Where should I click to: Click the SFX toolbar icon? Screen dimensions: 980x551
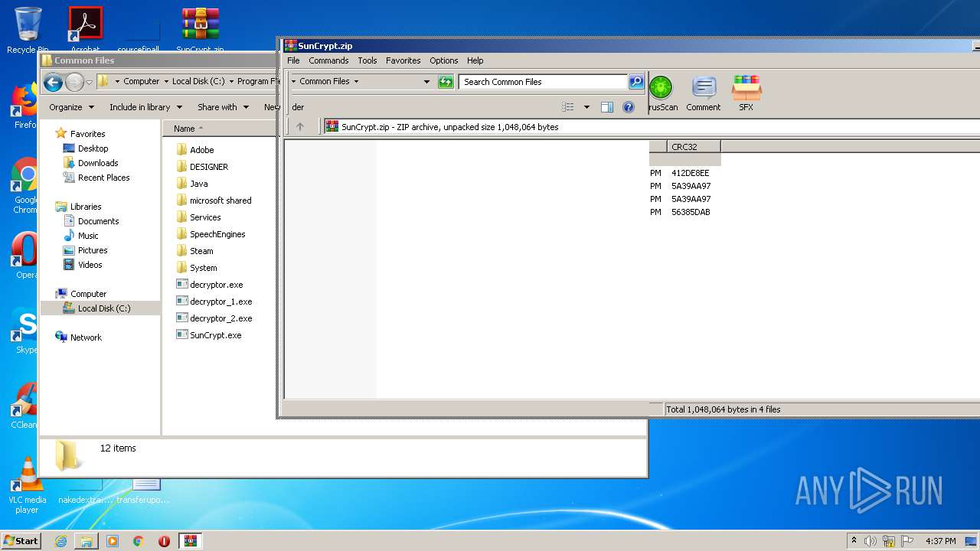pos(746,93)
